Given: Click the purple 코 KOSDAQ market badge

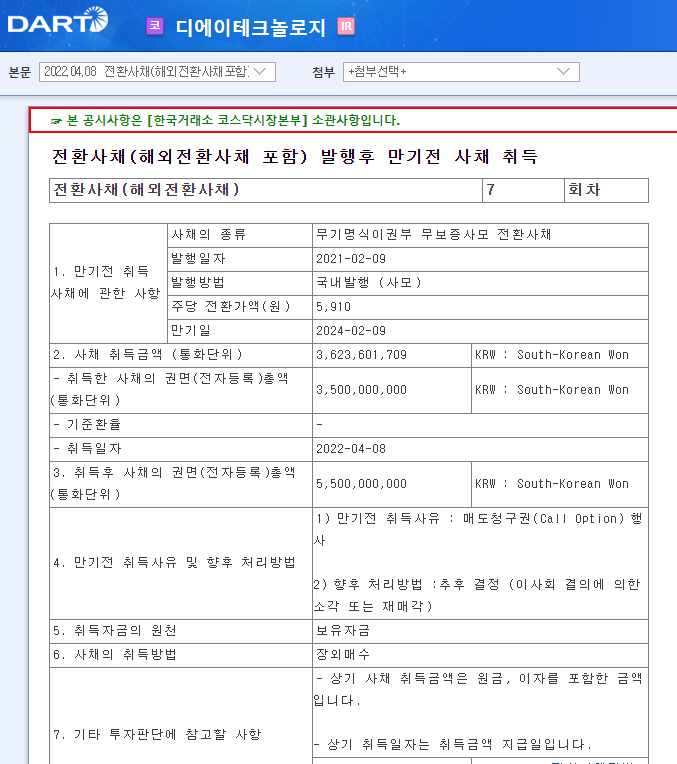Looking at the screenshot, I should 155,26.
